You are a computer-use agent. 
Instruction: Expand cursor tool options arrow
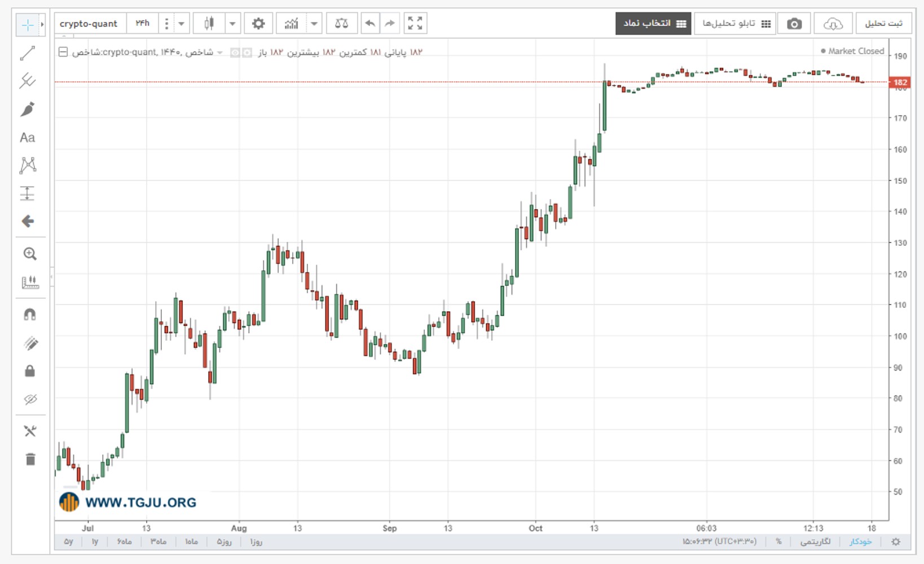(42, 25)
